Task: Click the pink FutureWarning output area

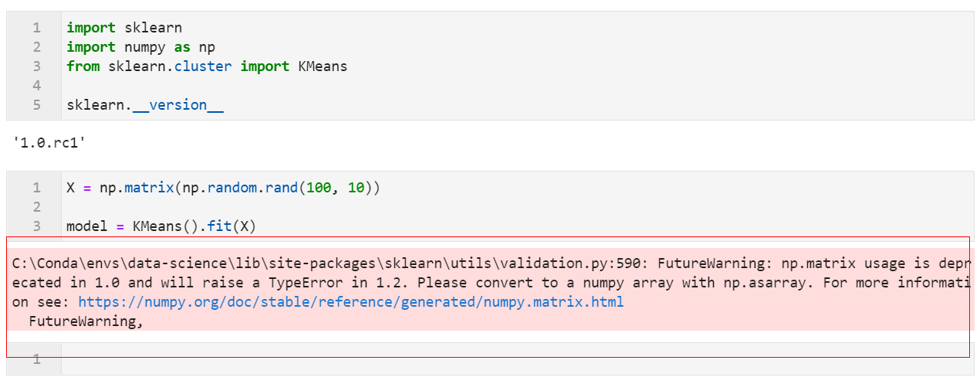Action: [490, 290]
